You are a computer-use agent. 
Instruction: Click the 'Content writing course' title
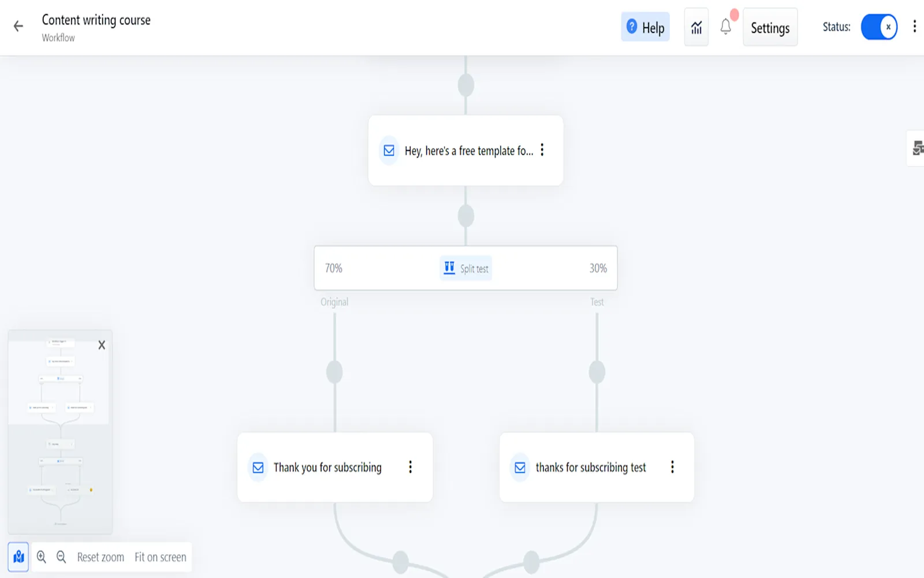(96, 20)
